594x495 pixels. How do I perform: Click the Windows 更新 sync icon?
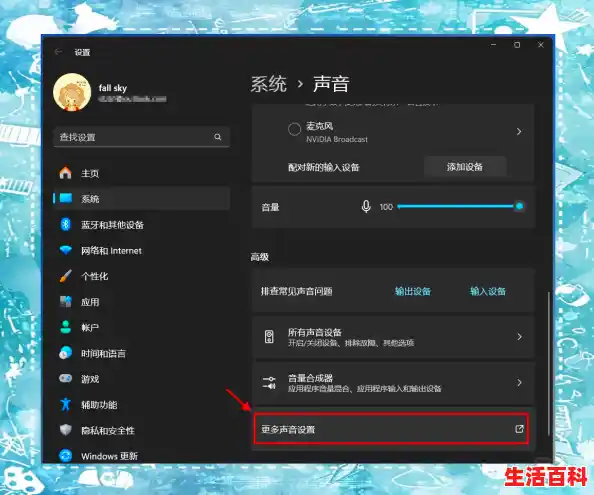[x=66, y=456]
